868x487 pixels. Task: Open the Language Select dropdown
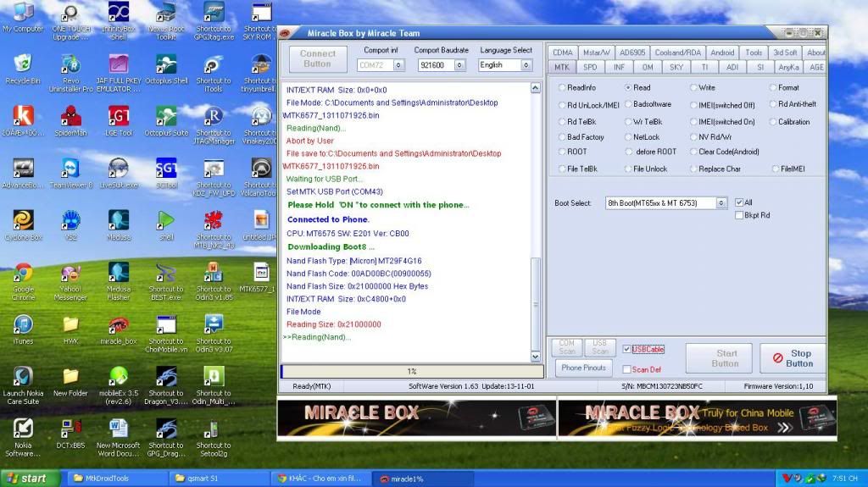(x=526, y=65)
